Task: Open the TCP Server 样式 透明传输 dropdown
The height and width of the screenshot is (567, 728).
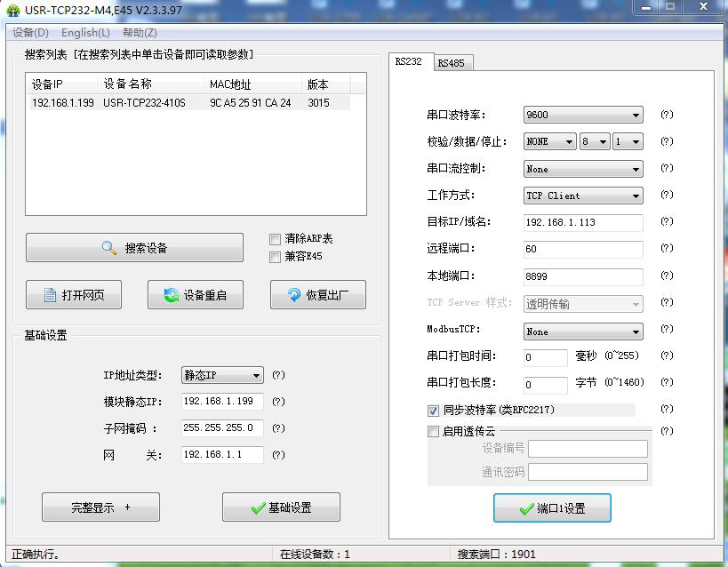Action: pyautogui.click(x=583, y=304)
